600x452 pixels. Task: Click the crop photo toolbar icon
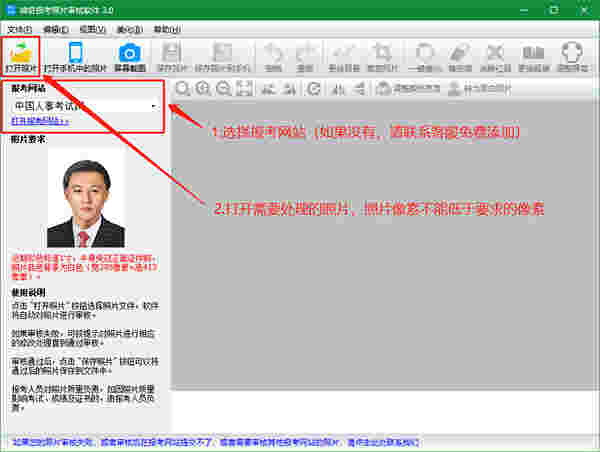click(x=382, y=53)
